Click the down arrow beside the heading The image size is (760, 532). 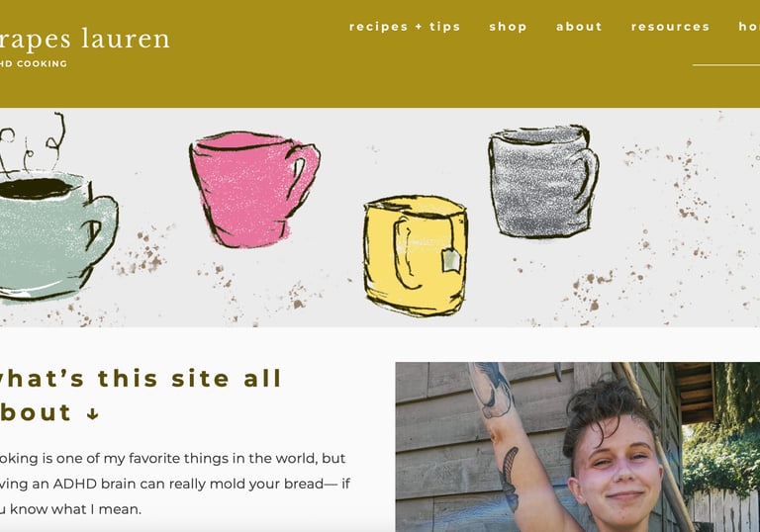93,413
